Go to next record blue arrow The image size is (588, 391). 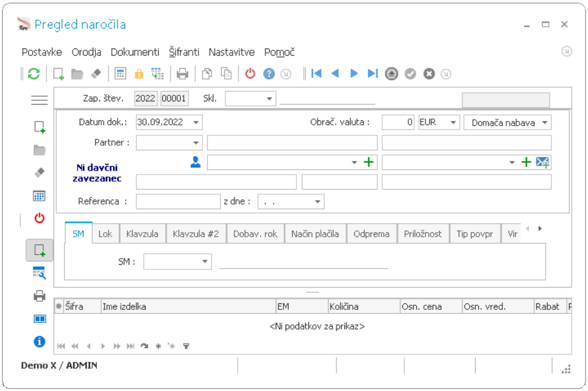coord(353,73)
